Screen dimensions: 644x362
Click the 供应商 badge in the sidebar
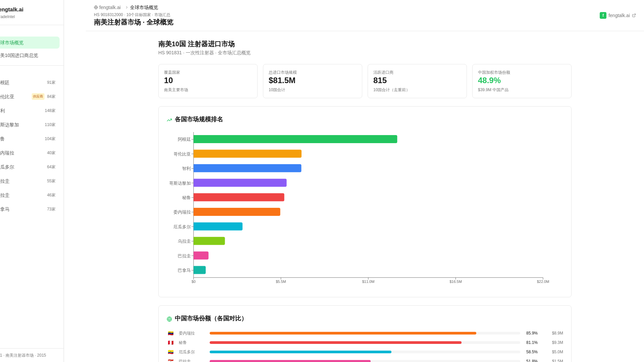(38, 97)
